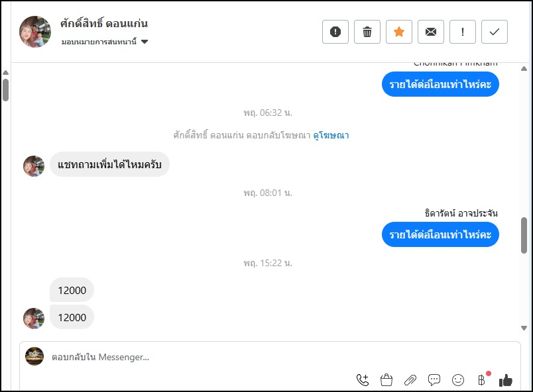Attach a file with paperclip icon
Viewport: 533px width, 392px height.
[410, 379]
